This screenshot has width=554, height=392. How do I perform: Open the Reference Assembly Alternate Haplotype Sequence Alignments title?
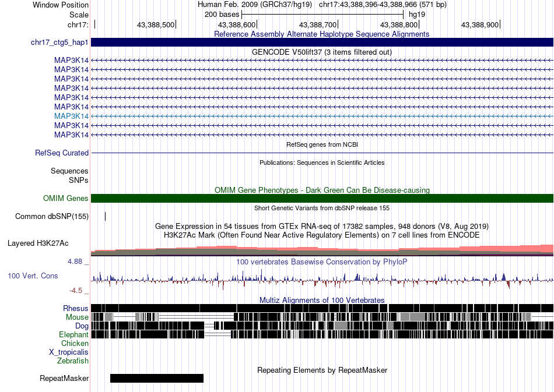tap(321, 34)
